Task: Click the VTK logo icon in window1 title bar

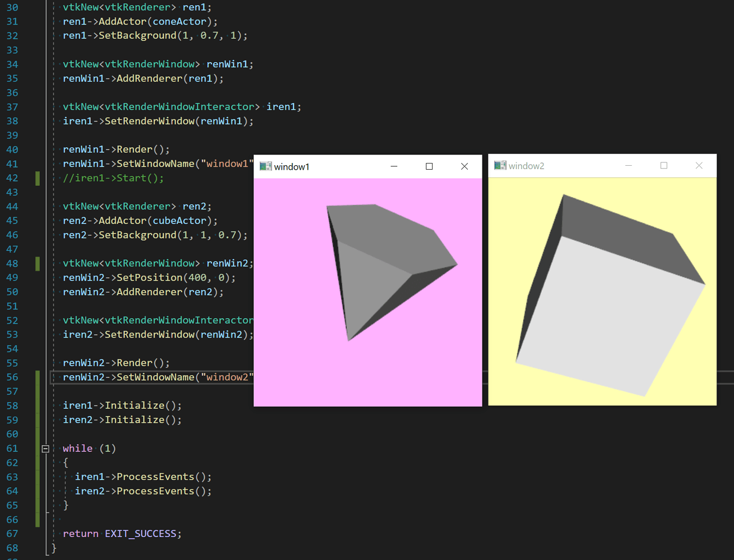Action: point(266,166)
